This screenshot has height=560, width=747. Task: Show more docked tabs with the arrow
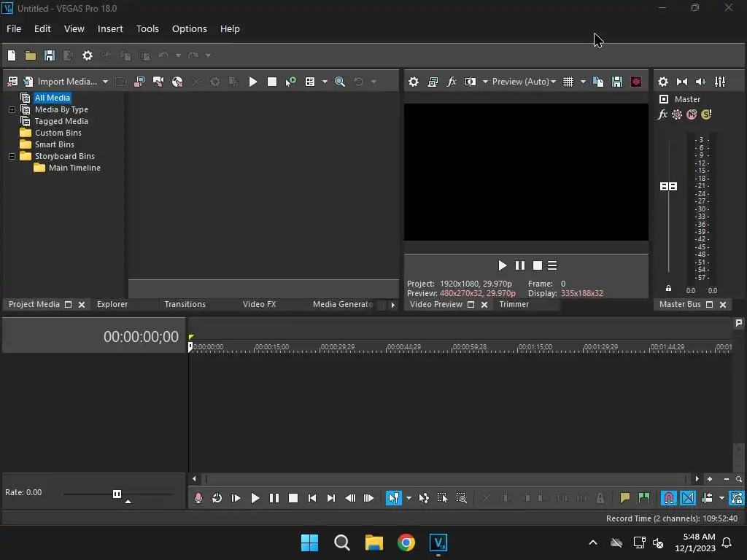click(392, 305)
